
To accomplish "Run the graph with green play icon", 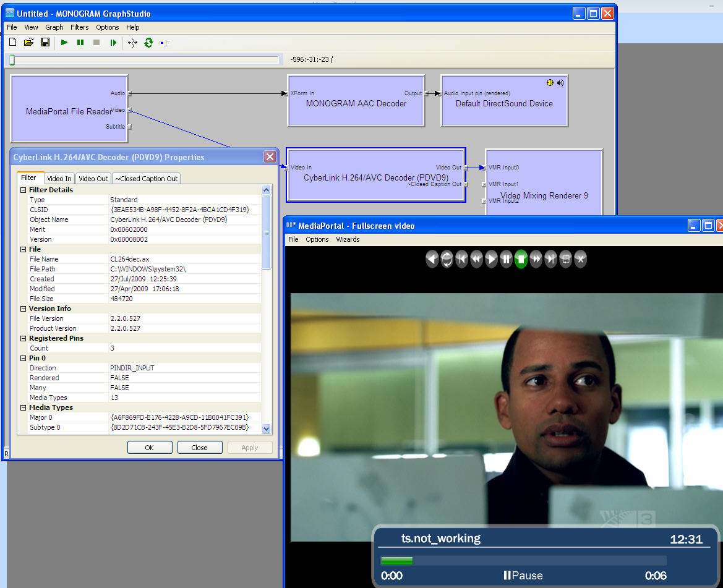I will tap(64, 43).
